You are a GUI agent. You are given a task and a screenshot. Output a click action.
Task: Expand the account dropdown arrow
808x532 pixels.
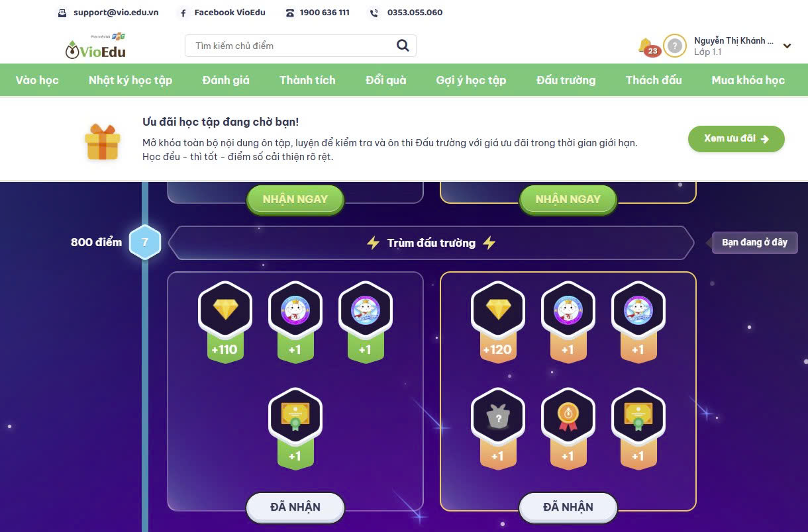click(787, 46)
